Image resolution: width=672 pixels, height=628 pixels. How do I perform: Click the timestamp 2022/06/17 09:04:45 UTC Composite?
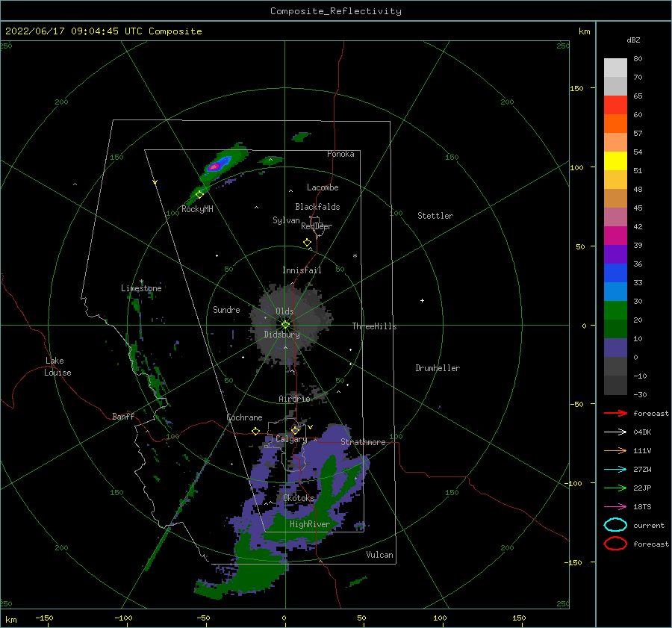tap(103, 31)
